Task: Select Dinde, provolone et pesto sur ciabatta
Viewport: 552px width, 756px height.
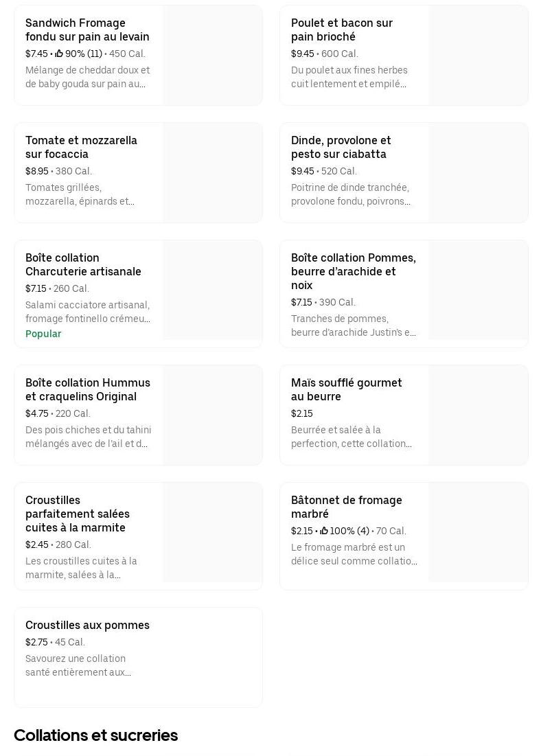Action: coord(341,147)
